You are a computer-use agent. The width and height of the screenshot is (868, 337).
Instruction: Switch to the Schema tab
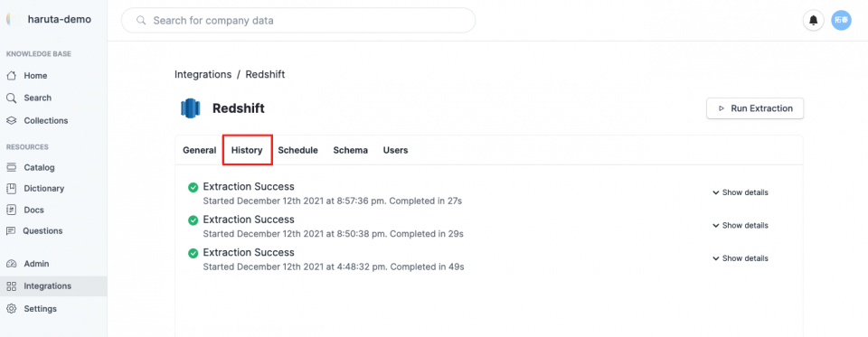(x=351, y=150)
